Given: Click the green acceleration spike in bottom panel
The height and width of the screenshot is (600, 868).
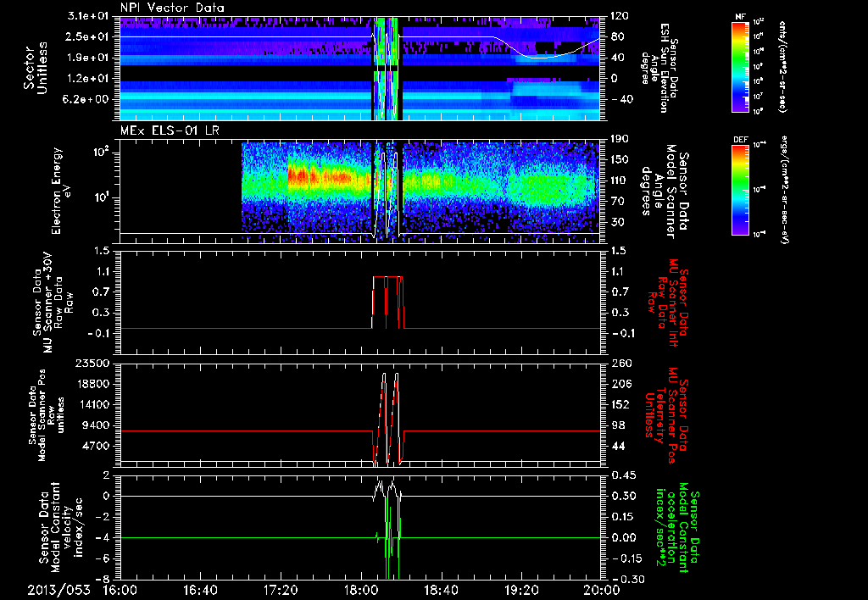Looking at the screenshot, I should [387, 540].
